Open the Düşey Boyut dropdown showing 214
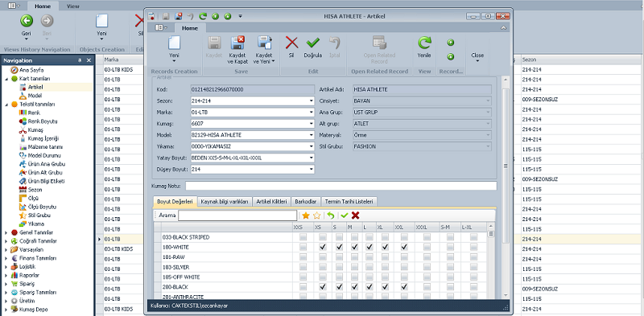This screenshot has width=644, height=316. coord(312,170)
